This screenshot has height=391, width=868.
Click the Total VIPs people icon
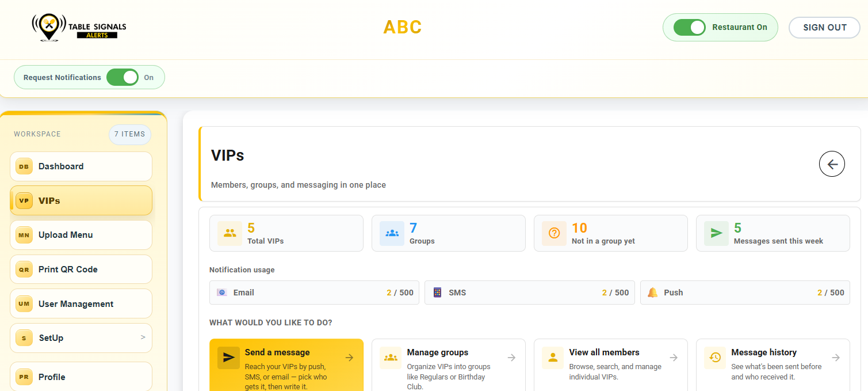pyautogui.click(x=230, y=233)
